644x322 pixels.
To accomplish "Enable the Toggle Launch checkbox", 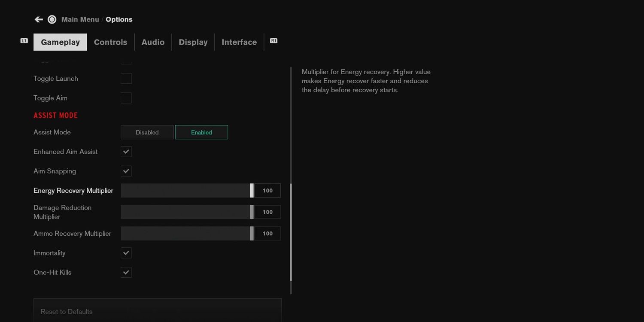I will coord(126,79).
